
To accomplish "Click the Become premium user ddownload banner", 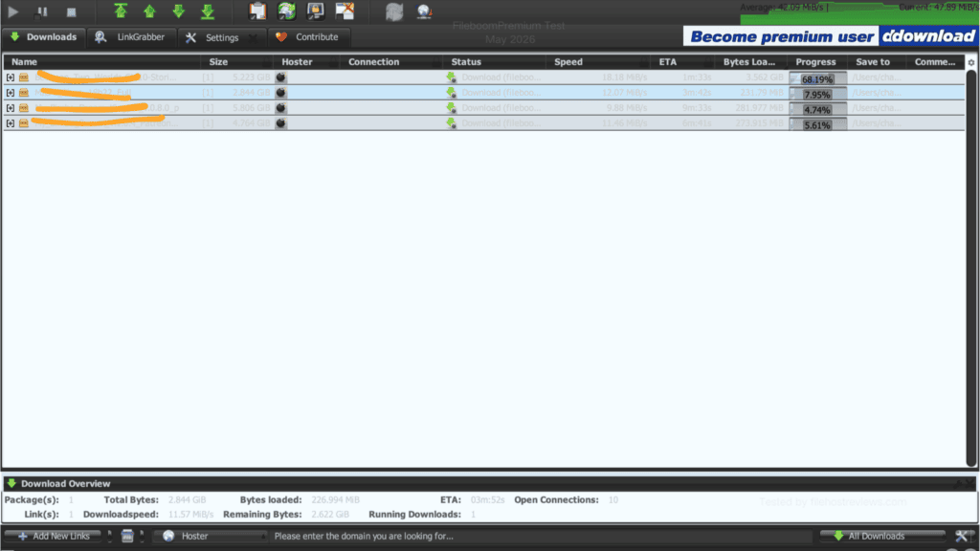I will pyautogui.click(x=830, y=36).
